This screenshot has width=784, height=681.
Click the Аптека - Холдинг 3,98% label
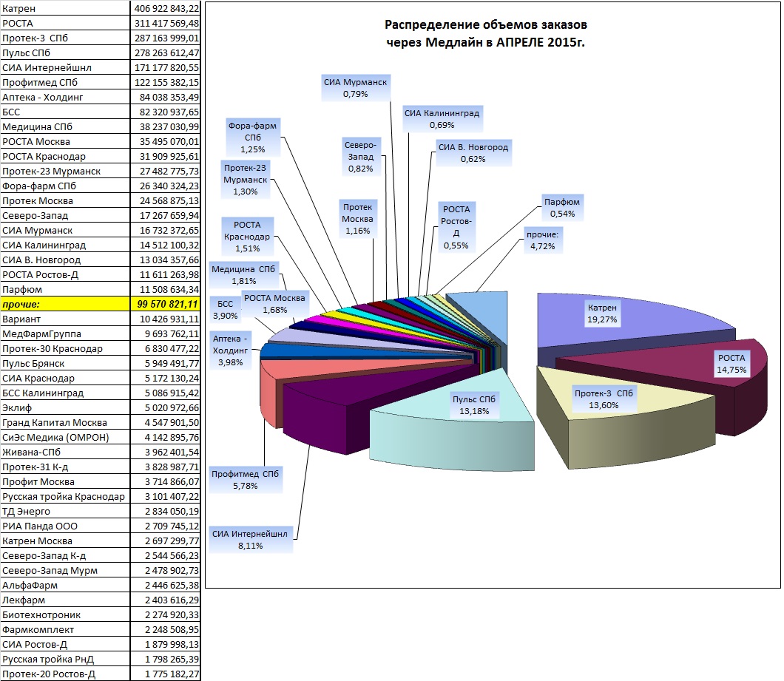tap(230, 350)
